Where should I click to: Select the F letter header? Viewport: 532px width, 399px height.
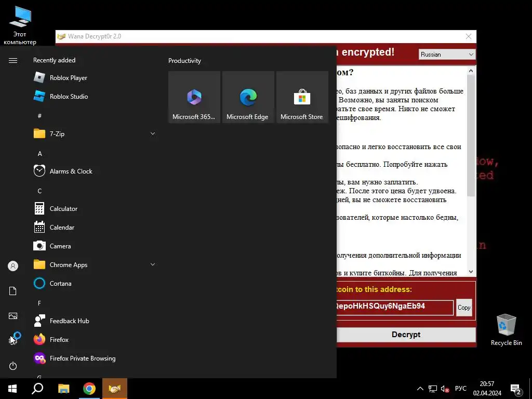point(39,303)
